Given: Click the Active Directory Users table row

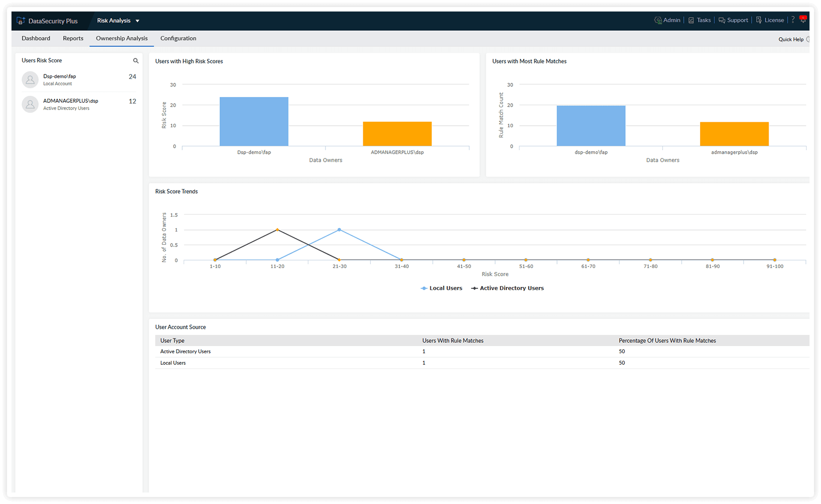Looking at the screenshot, I should pos(482,352).
